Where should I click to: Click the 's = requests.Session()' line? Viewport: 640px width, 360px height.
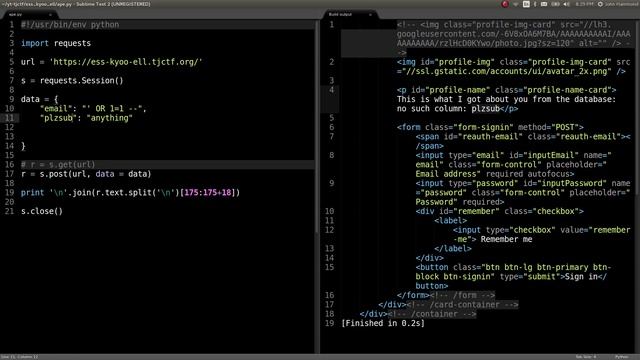click(x=72, y=80)
